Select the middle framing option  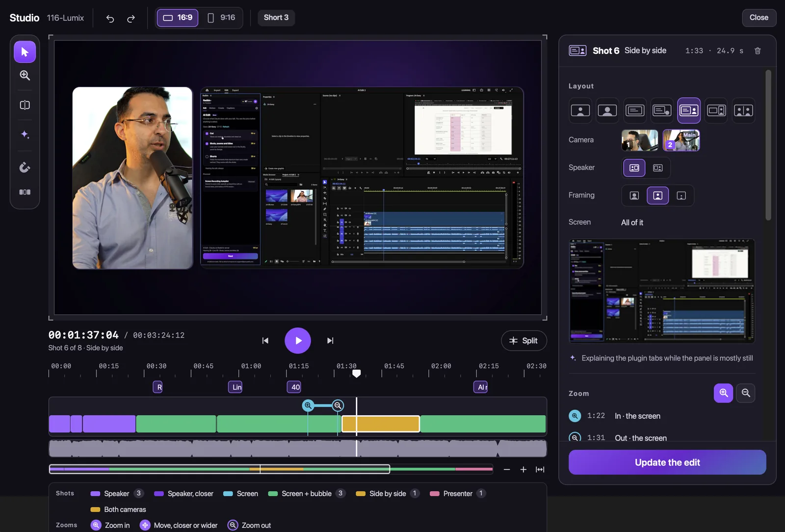click(x=658, y=196)
